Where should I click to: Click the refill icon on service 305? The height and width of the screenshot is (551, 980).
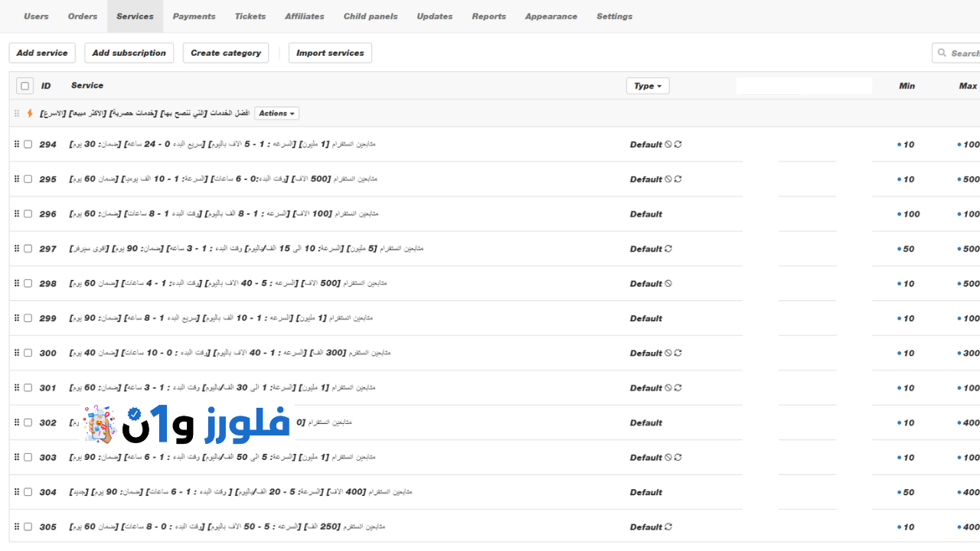tap(668, 527)
